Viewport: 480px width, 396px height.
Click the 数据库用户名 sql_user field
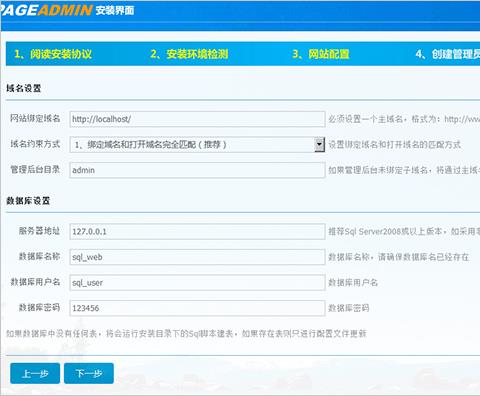click(x=197, y=283)
